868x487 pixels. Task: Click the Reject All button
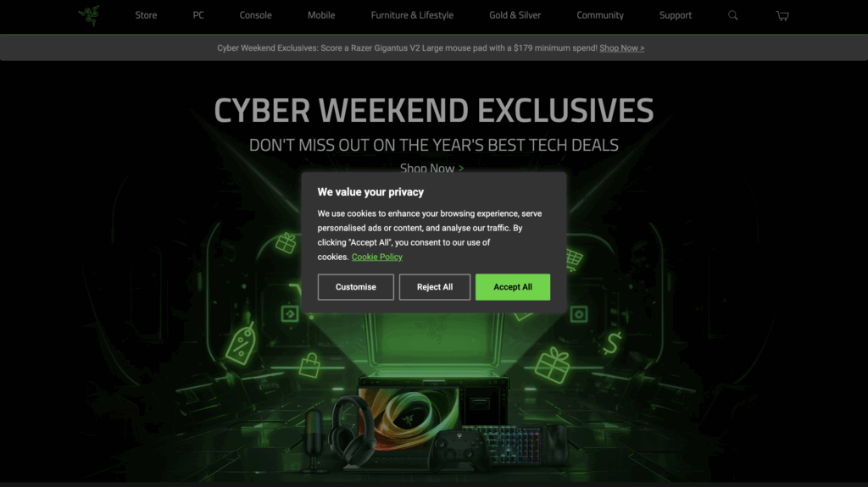pyautogui.click(x=435, y=287)
